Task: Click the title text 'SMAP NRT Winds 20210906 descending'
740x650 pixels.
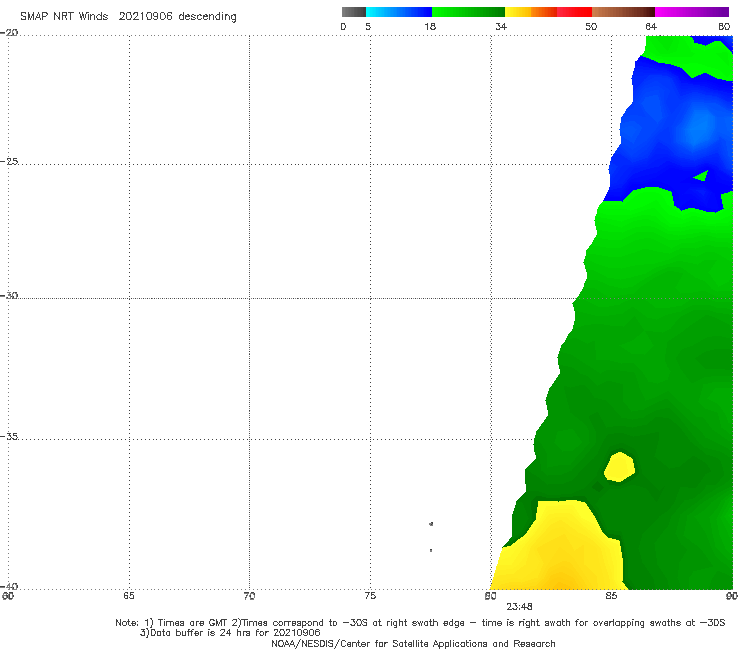Action: (128, 17)
